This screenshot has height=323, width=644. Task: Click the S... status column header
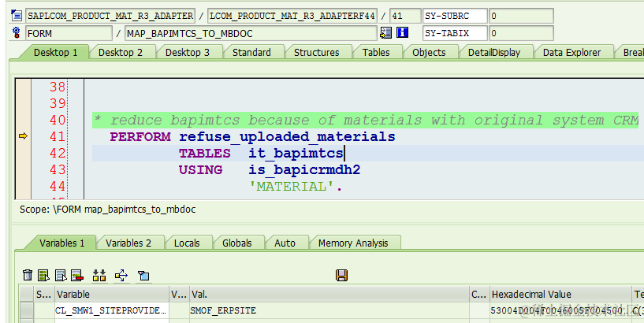(44, 295)
